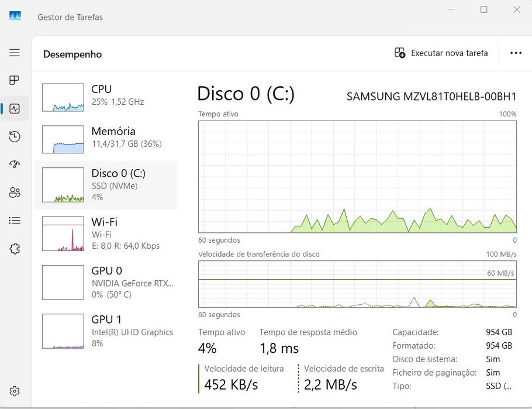The height and width of the screenshot is (409, 532).
Task: Open the Processes page icon
Action: 15,80
